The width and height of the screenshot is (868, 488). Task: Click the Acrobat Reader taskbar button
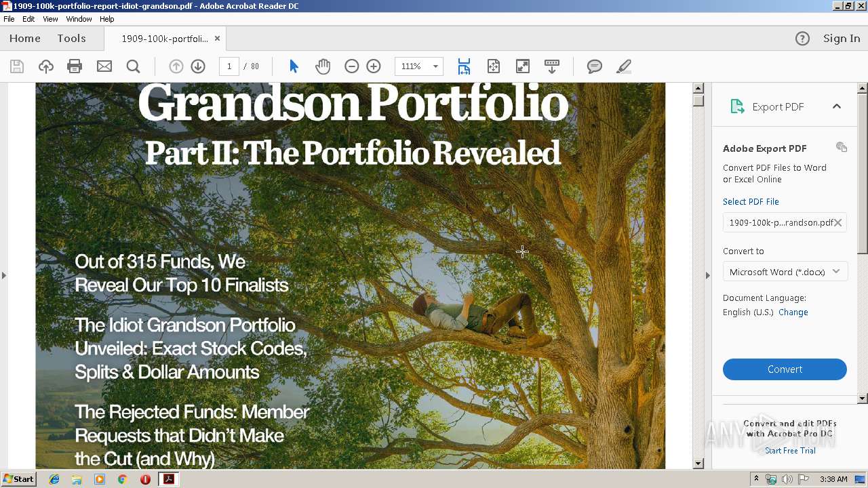[168, 479]
